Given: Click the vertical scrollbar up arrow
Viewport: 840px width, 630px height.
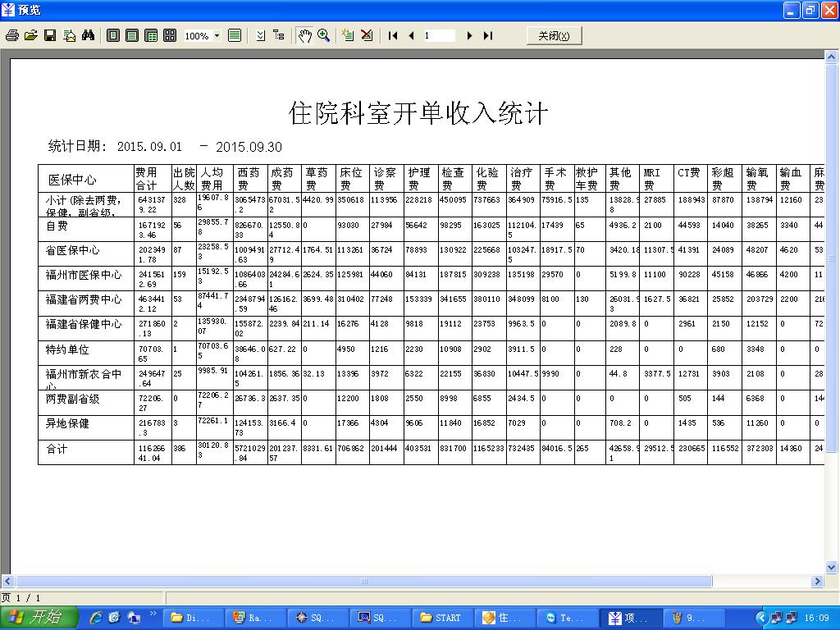Looking at the screenshot, I should pyautogui.click(x=831, y=57).
